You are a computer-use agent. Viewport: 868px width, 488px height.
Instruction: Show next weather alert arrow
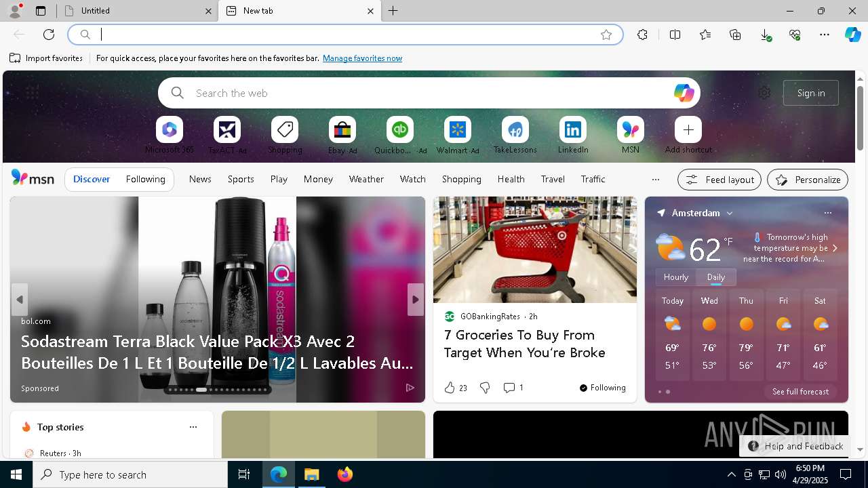835,248
